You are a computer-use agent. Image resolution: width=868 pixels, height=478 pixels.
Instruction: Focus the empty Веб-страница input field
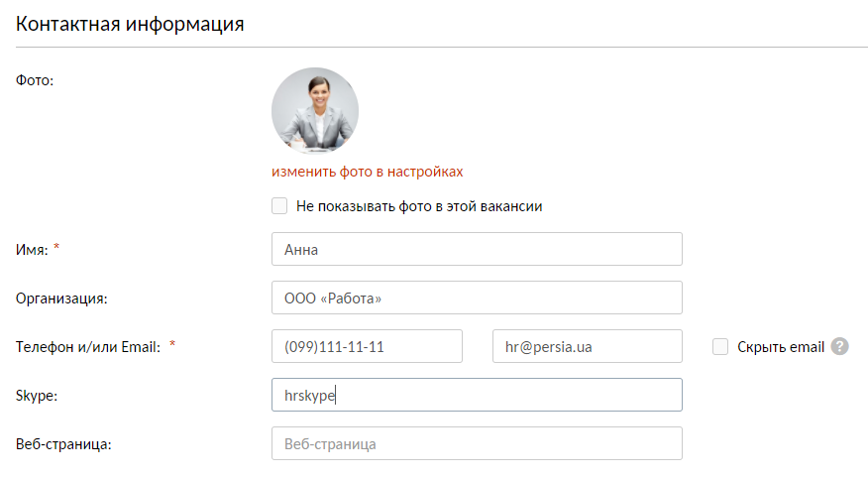click(477, 443)
